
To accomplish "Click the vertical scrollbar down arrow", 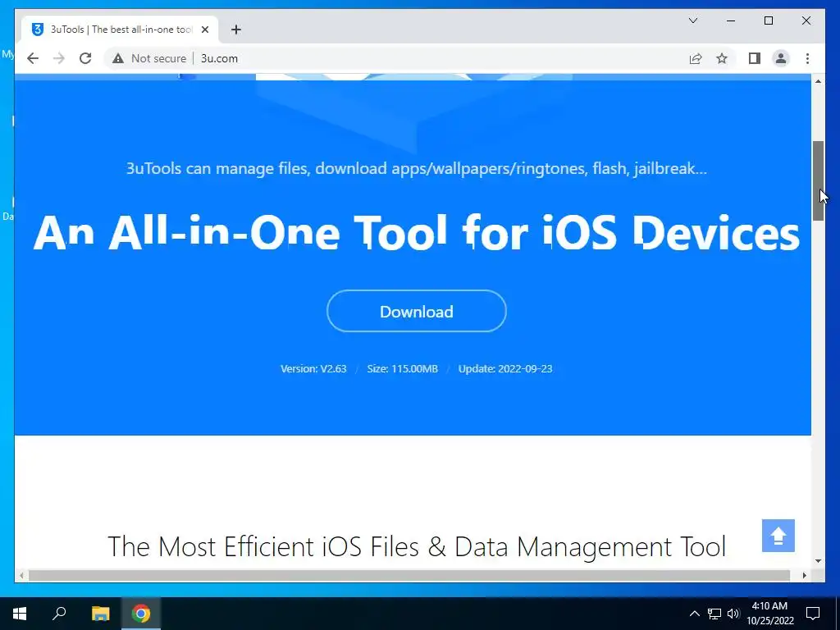I will pyautogui.click(x=818, y=561).
